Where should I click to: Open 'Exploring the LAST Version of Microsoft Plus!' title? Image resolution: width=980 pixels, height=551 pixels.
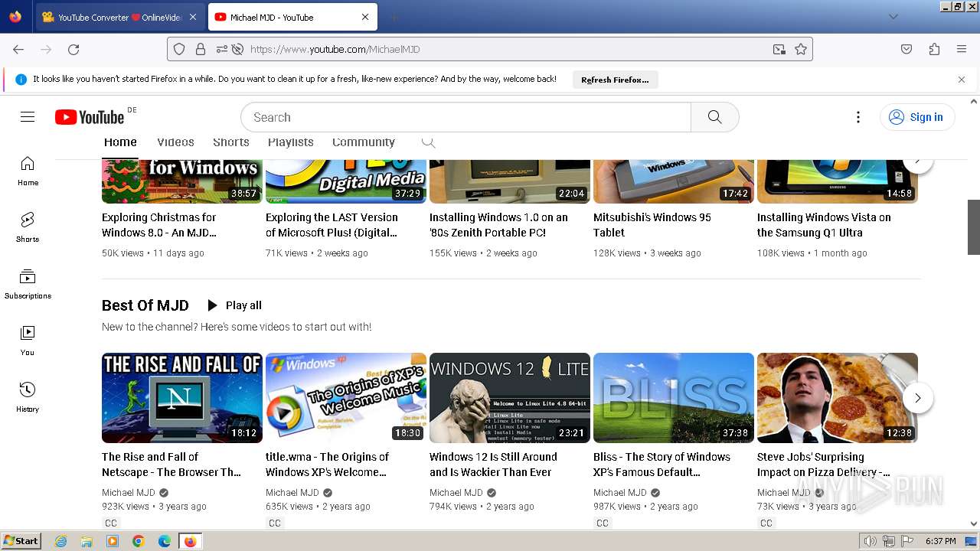click(x=332, y=225)
